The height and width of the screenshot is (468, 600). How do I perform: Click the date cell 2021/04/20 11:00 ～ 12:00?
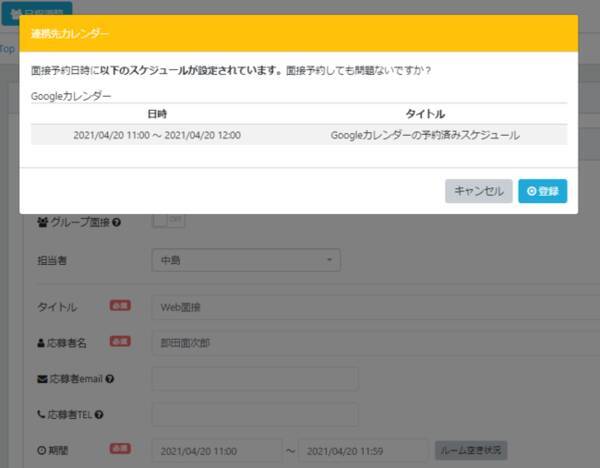tap(157, 135)
